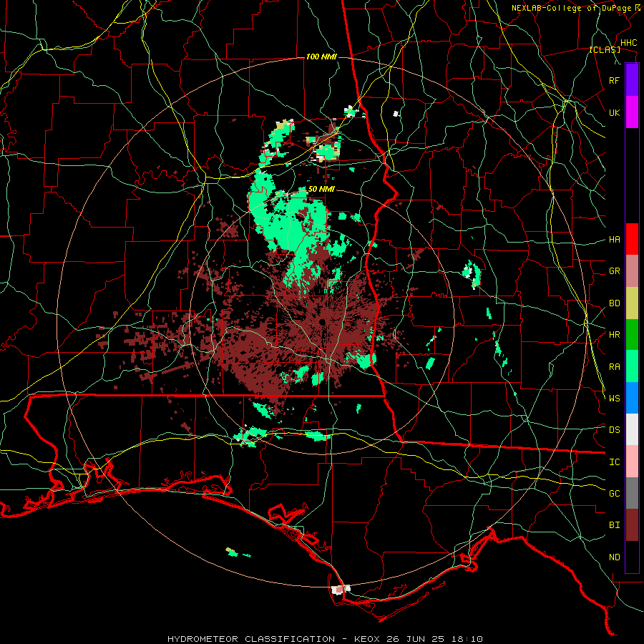Click the BI brown legend swatch

coord(632,525)
